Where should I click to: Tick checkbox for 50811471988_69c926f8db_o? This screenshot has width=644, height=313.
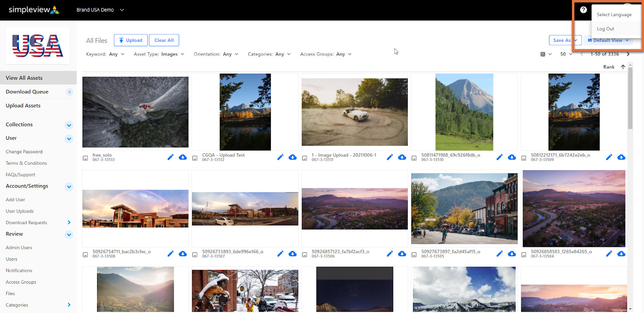click(414, 158)
